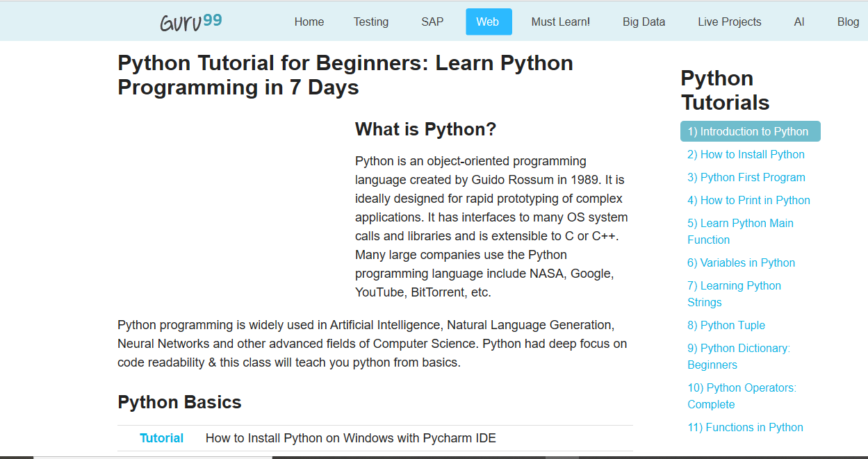Select the AI menu item
This screenshot has height=459, width=868.
[x=799, y=22]
